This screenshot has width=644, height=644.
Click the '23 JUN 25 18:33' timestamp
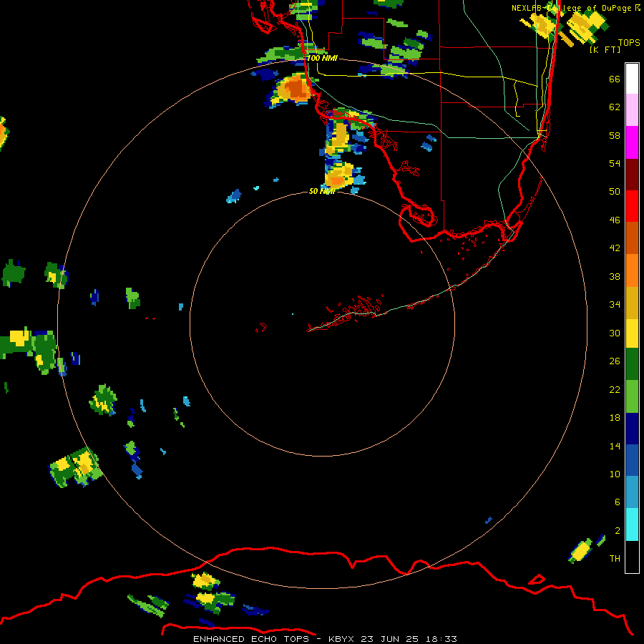409,639
